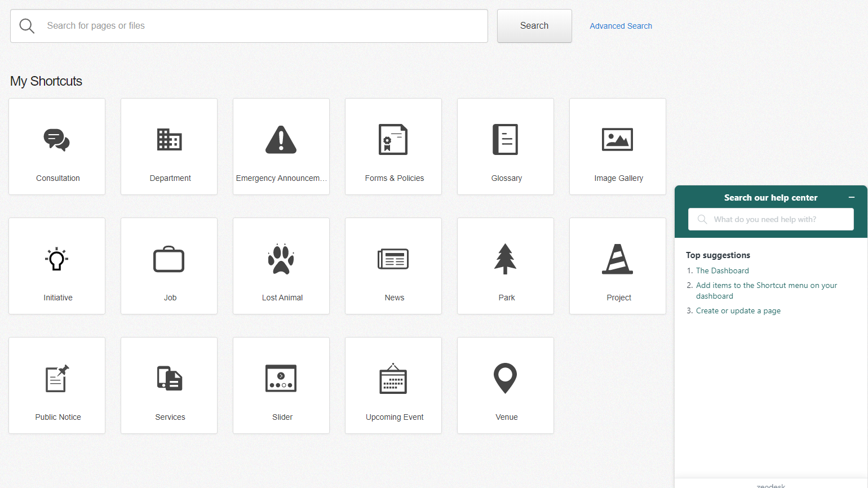Open the Glossary shortcut
868x488 pixels.
(x=505, y=147)
